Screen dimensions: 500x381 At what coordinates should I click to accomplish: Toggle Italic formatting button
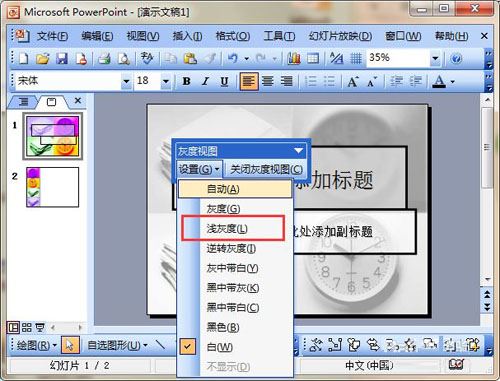206,81
